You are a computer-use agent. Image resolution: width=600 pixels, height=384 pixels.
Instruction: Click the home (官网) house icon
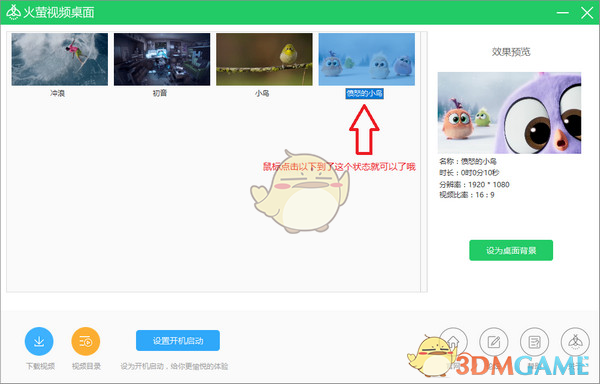click(453, 342)
